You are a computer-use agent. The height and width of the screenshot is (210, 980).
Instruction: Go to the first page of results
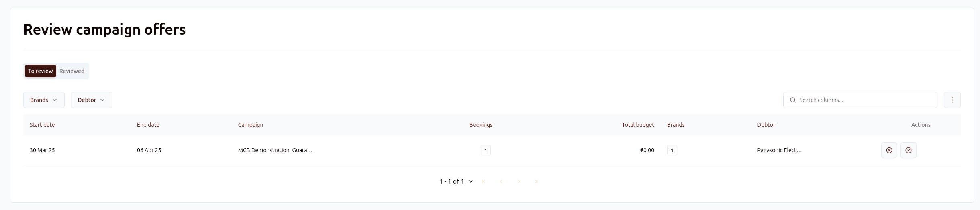tap(484, 181)
